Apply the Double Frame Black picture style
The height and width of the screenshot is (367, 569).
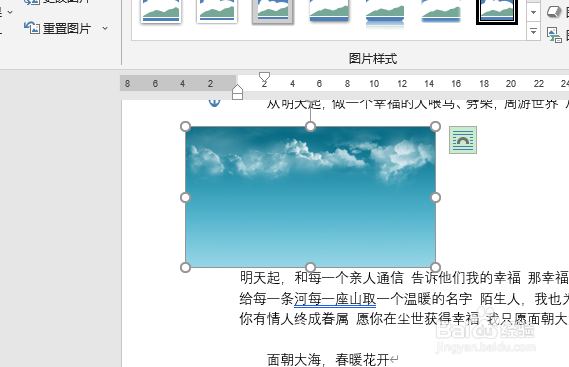497,11
